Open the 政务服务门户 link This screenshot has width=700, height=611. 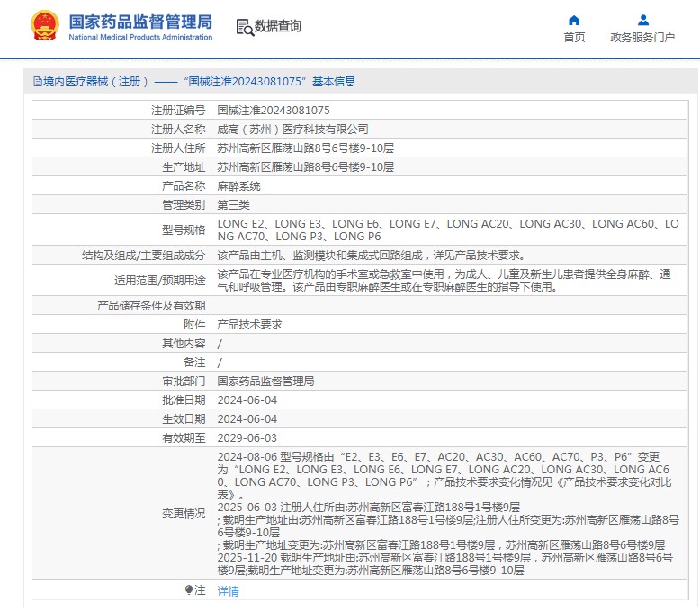(x=642, y=38)
